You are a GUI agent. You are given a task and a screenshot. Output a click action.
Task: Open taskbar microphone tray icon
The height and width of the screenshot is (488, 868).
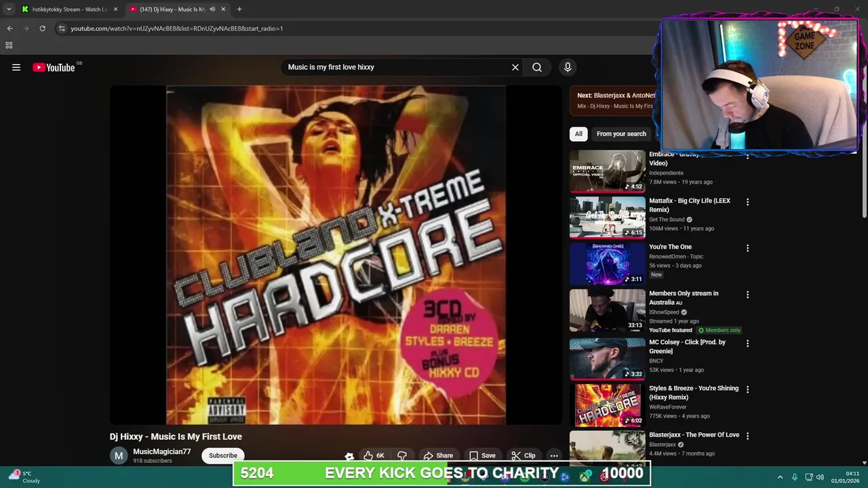pyautogui.click(x=794, y=477)
